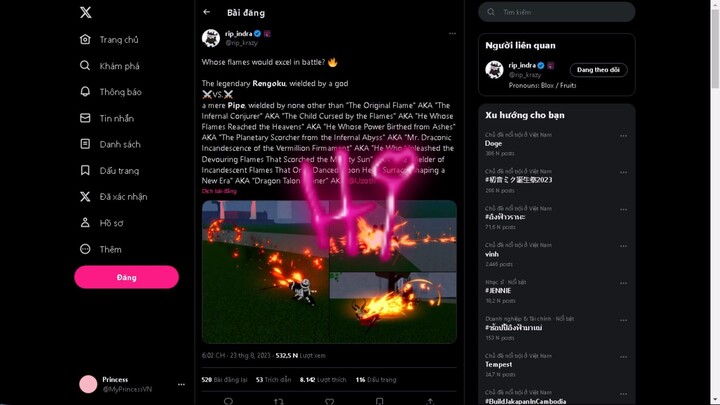
Task: Open Thông báo notifications bell
Action: 85,92
